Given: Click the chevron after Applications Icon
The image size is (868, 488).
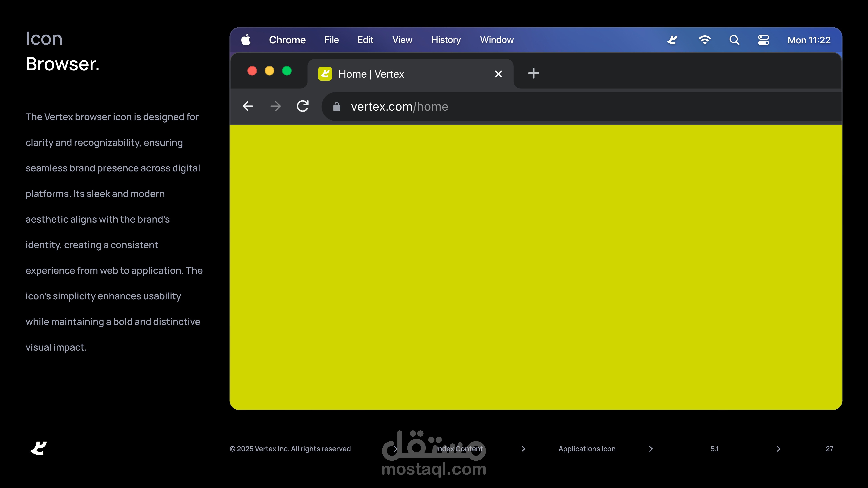Looking at the screenshot, I should coord(651,449).
